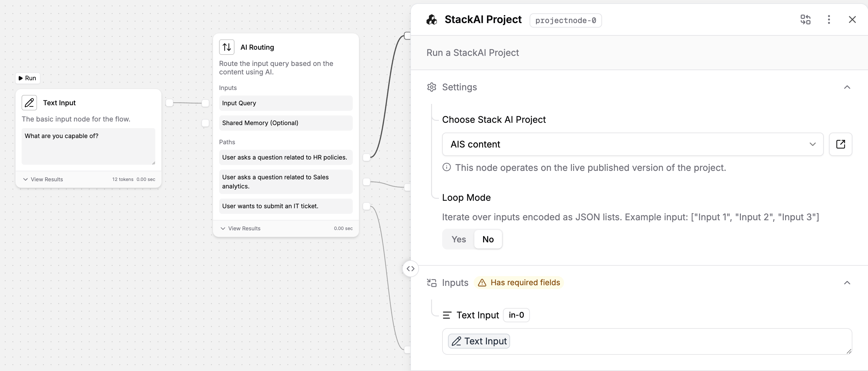Click the Text Input pencil icon

[29, 103]
